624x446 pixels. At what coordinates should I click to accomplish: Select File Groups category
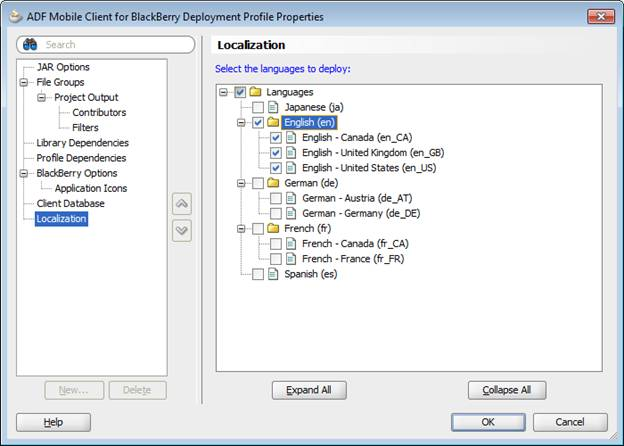(x=60, y=82)
